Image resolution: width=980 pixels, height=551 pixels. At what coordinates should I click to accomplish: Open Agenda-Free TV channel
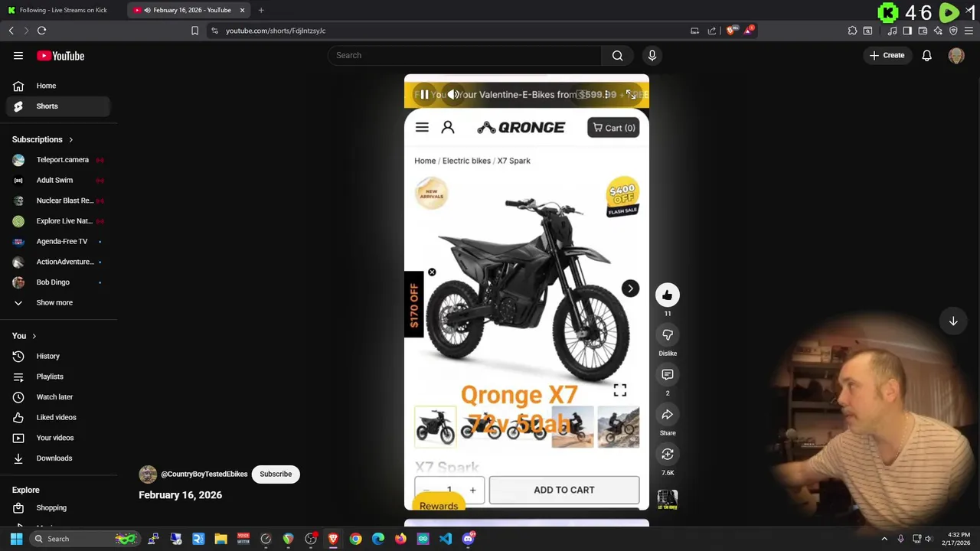pyautogui.click(x=58, y=241)
